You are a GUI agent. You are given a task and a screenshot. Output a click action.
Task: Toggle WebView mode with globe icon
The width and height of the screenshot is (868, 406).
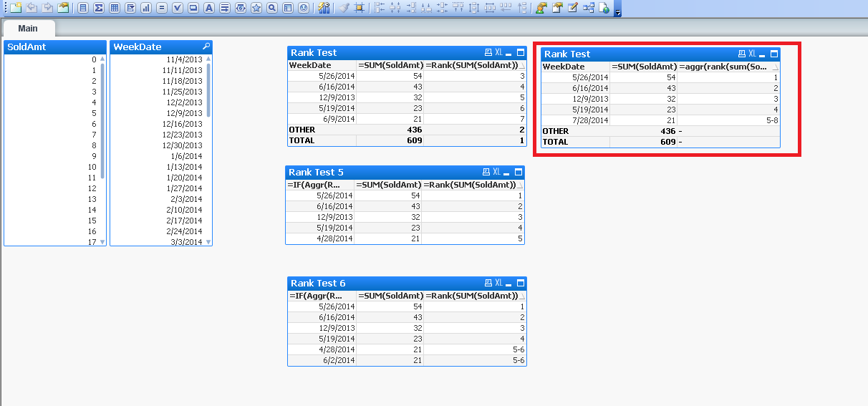605,8
